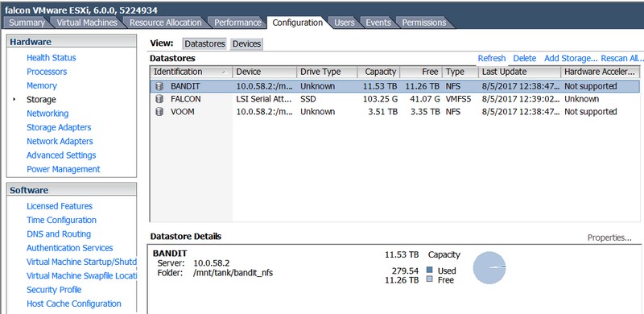Open the Permissions tab
644x314 pixels.
(x=424, y=23)
